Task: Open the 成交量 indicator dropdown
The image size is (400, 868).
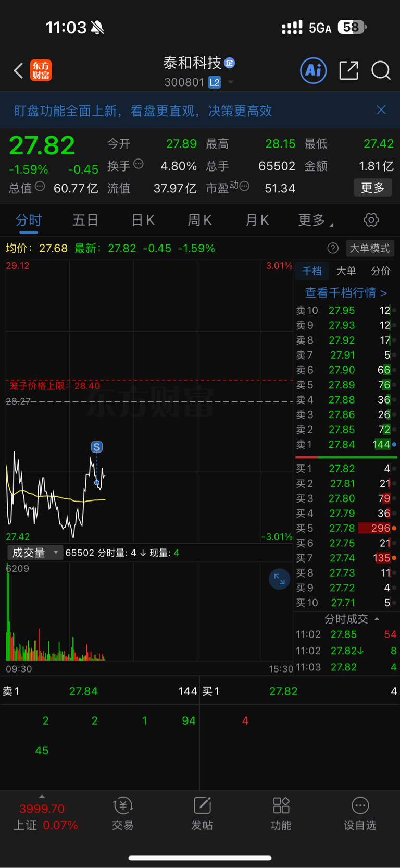Action: pos(35,553)
